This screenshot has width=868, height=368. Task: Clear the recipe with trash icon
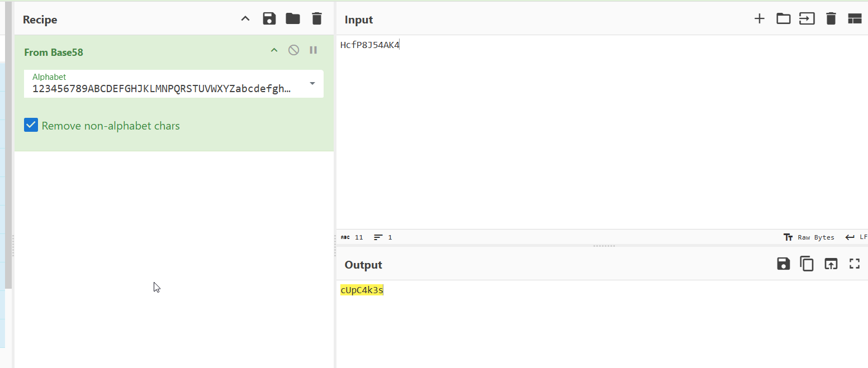tap(317, 19)
